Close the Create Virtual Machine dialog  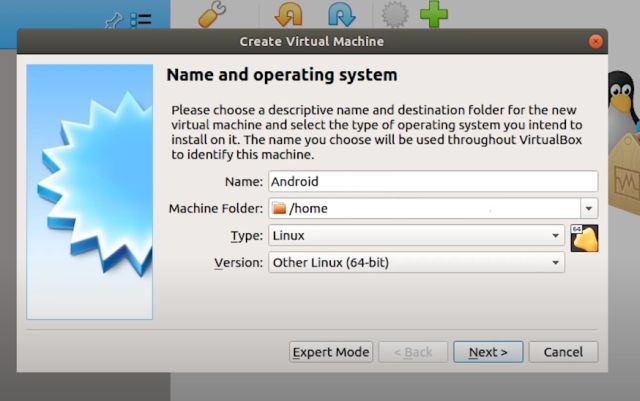point(596,42)
